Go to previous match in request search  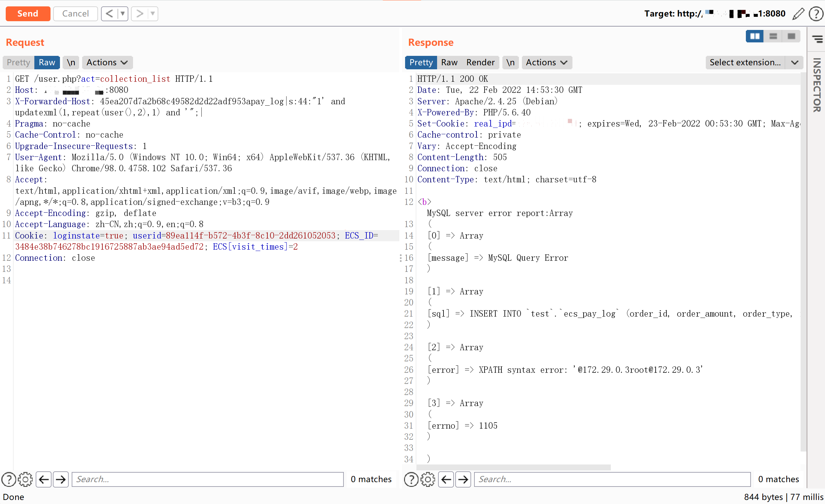click(44, 479)
